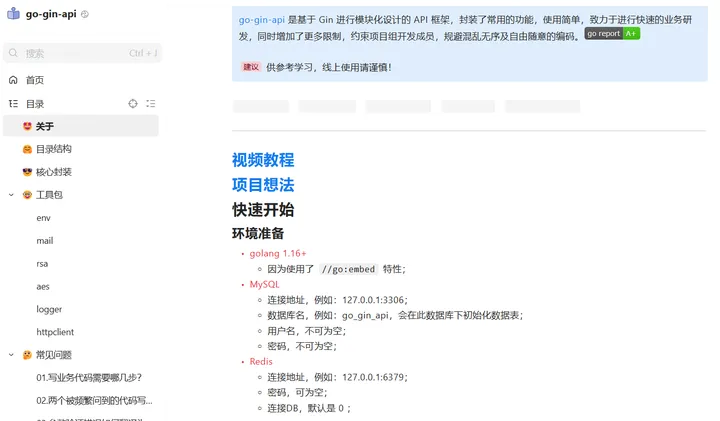The width and height of the screenshot is (720, 421).
Task: Click the golang 1.16+ list item
Action: [278, 253]
